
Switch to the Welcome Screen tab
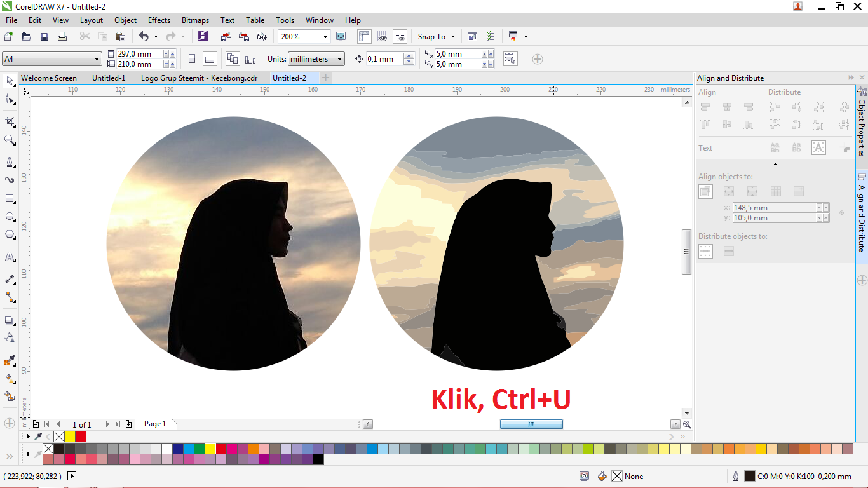[49, 78]
